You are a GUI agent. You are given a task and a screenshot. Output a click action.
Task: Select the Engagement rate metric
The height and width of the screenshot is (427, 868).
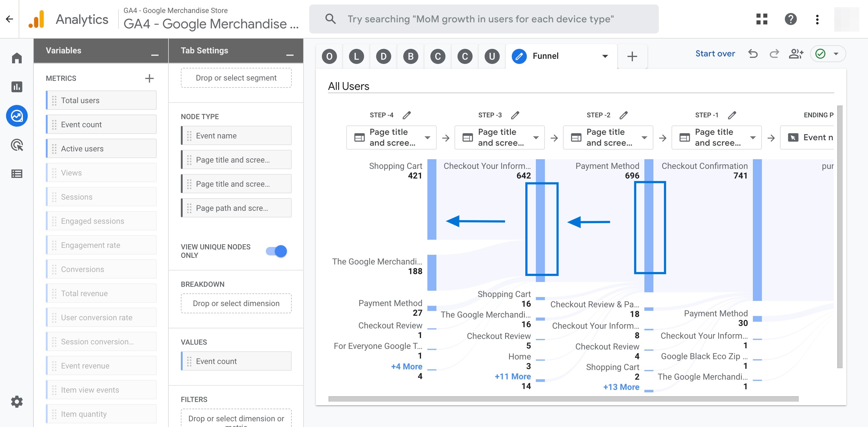coord(101,245)
